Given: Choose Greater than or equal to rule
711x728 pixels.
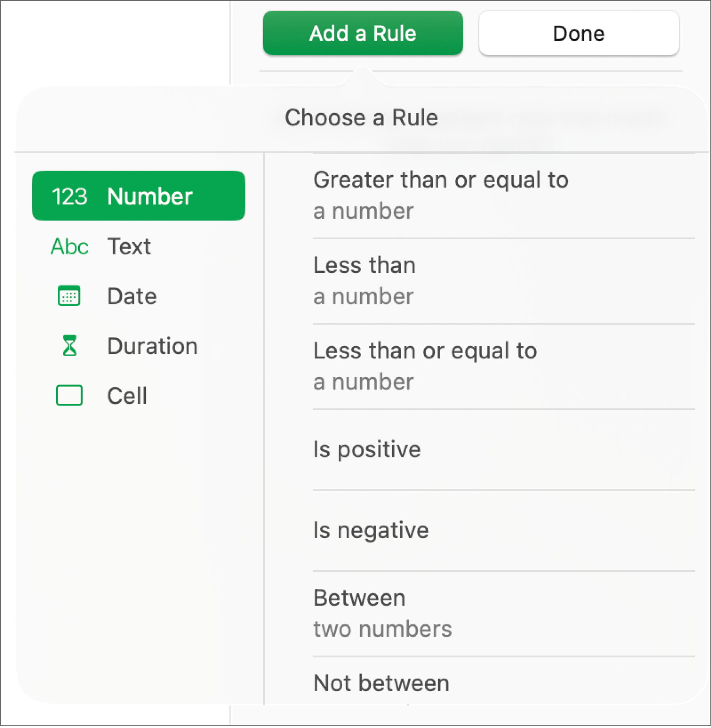Looking at the screenshot, I should (x=441, y=195).
